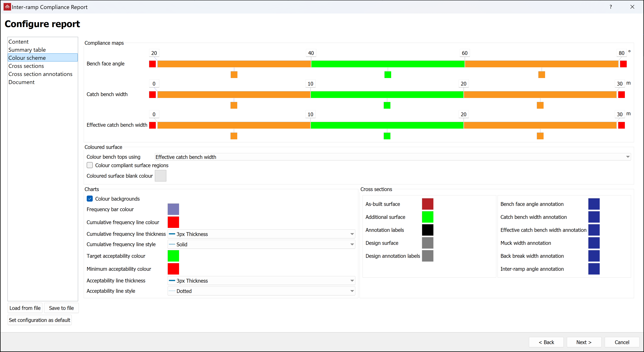Click the Annotation labels black colour box
Image resolution: width=644 pixels, height=352 pixels.
click(428, 230)
